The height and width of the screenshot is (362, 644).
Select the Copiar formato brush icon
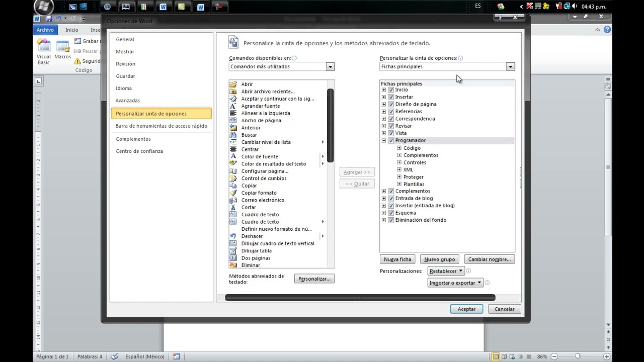(x=233, y=193)
